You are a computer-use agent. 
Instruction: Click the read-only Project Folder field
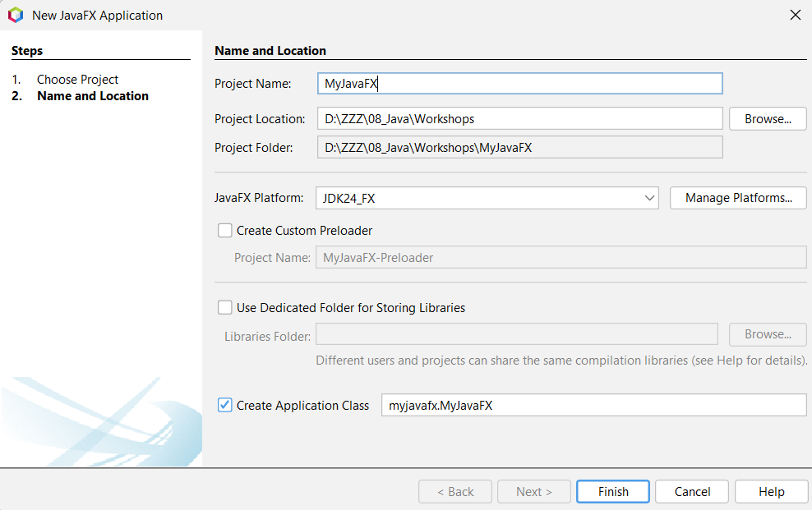[x=520, y=147]
